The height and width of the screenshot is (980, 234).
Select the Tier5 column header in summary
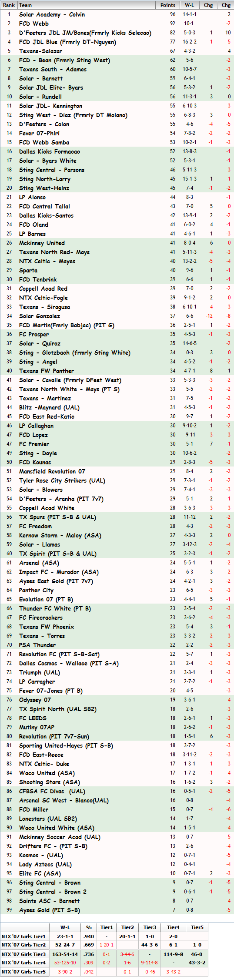pyautogui.click(x=197, y=927)
